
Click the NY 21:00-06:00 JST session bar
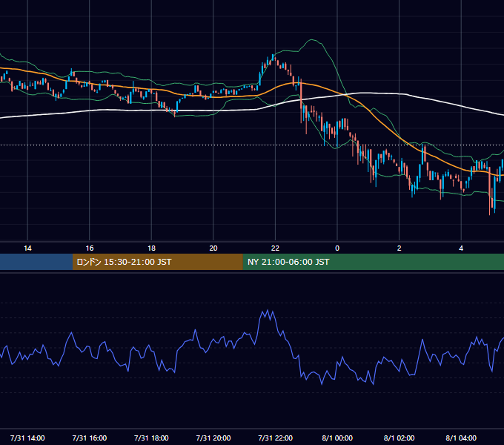373,262
